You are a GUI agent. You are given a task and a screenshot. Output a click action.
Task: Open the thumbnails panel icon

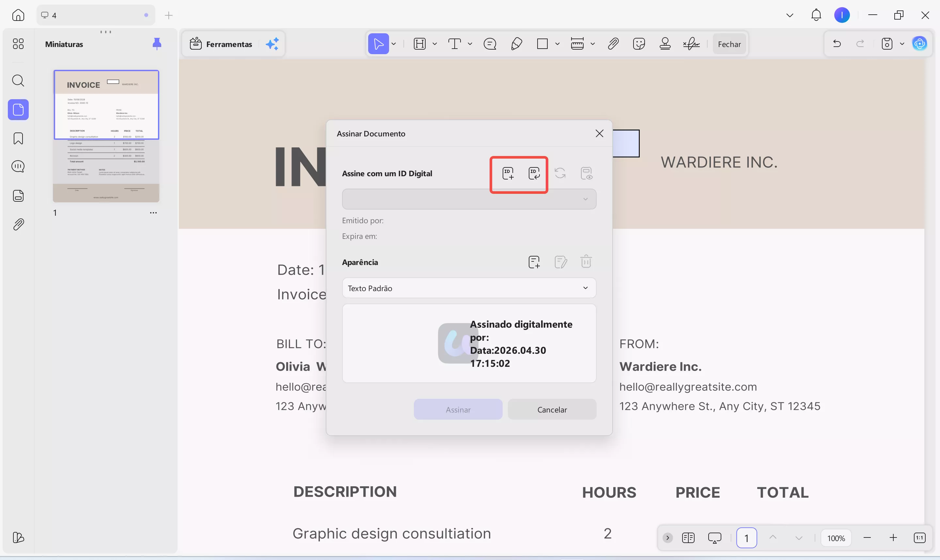pos(18,110)
